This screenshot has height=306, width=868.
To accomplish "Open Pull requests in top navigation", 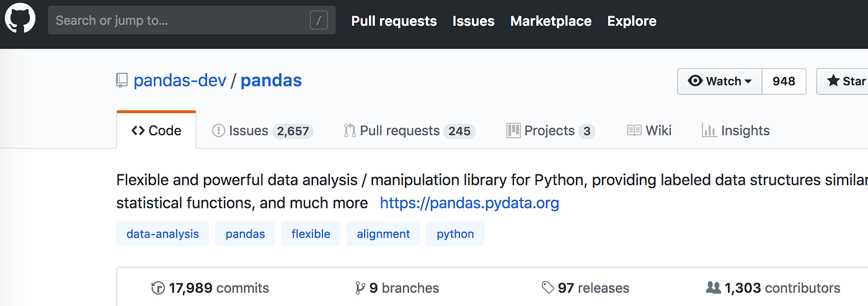I will tap(394, 21).
